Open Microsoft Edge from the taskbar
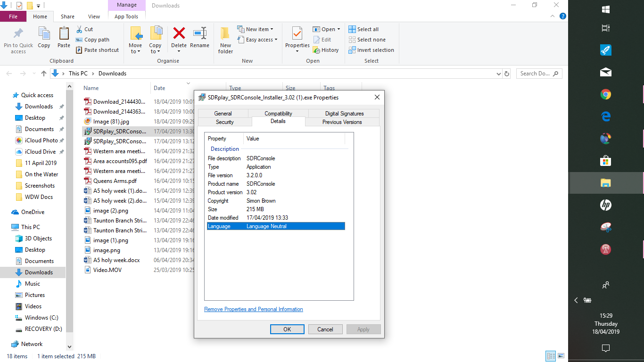Viewport: 644px width, 362px height. tap(605, 116)
